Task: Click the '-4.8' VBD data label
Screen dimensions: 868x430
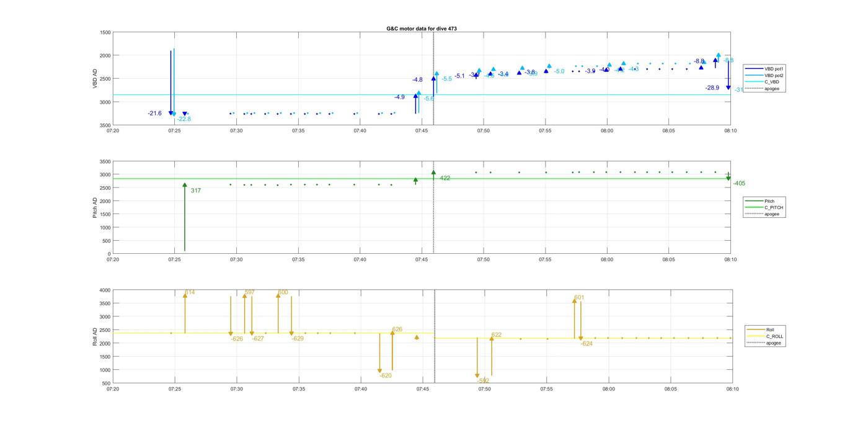Action: [417, 80]
